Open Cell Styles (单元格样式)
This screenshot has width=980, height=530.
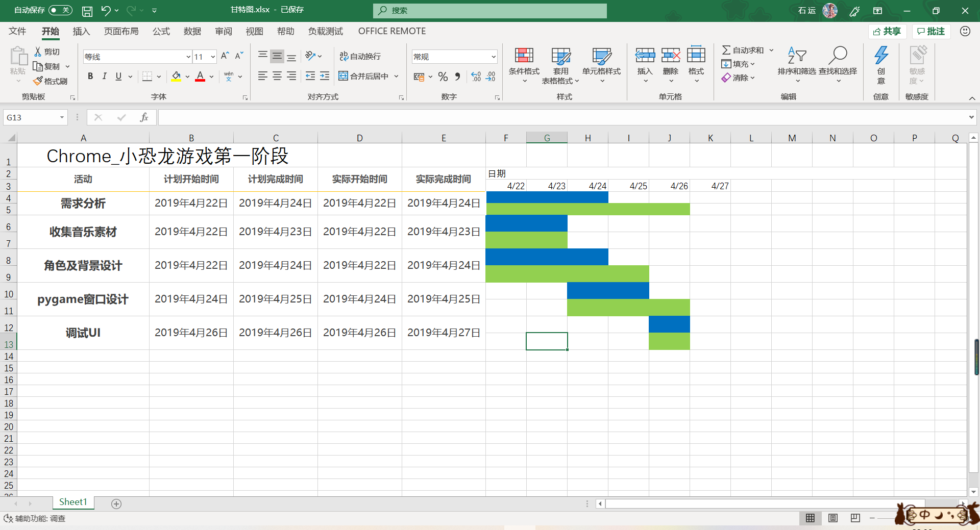pos(601,65)
